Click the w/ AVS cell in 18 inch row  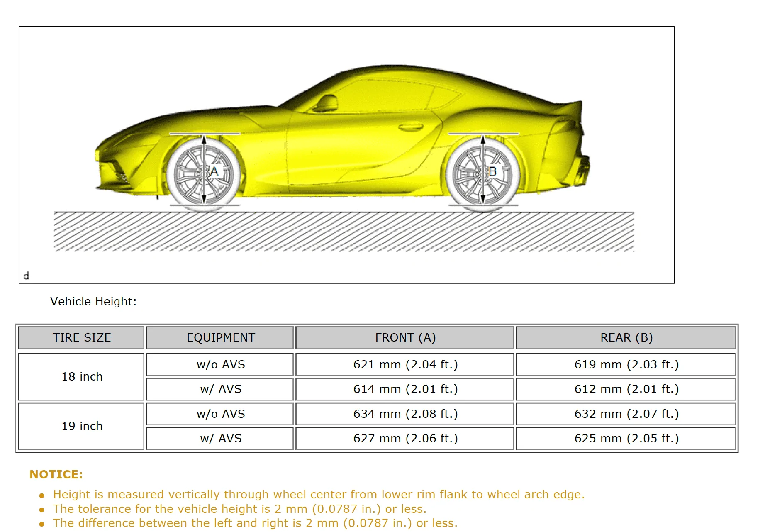[x=220, y=389]
